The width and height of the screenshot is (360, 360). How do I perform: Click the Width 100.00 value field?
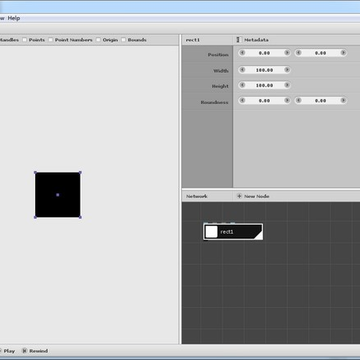264,70
